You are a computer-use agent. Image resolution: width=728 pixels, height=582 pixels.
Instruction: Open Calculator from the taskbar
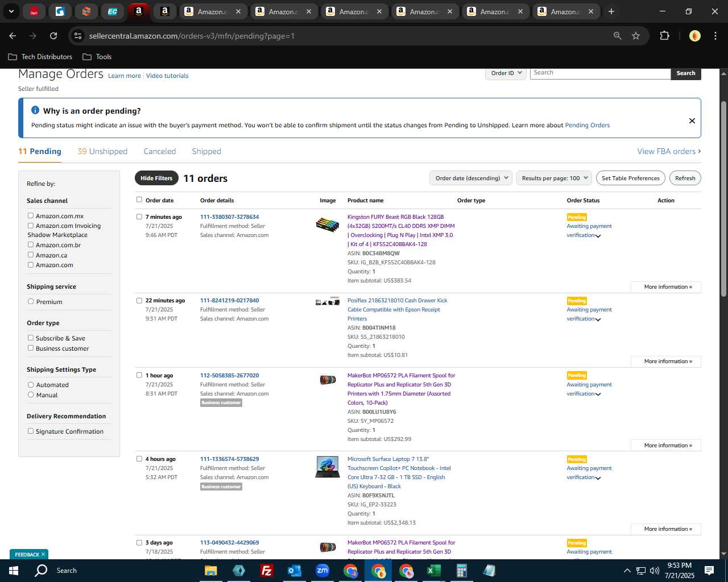coord(461,571)
